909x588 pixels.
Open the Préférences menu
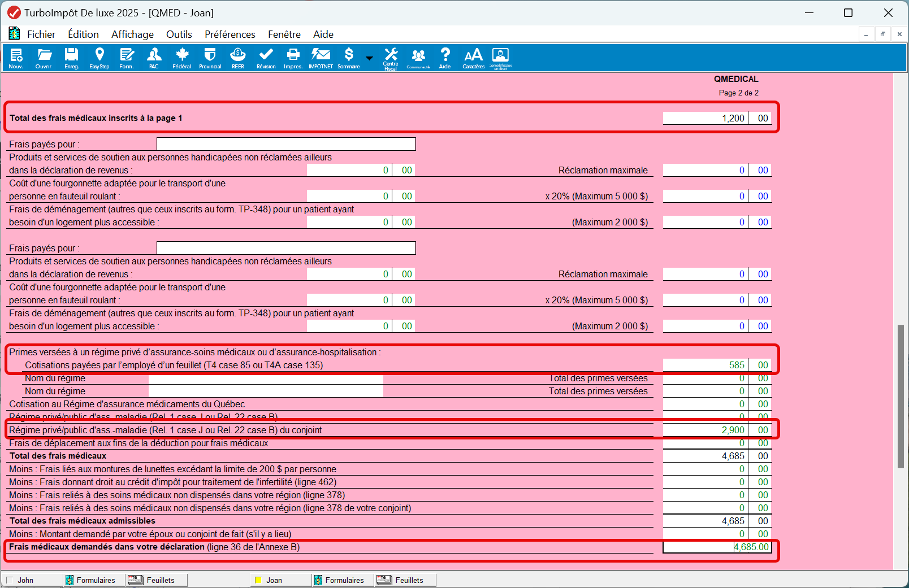230,34
